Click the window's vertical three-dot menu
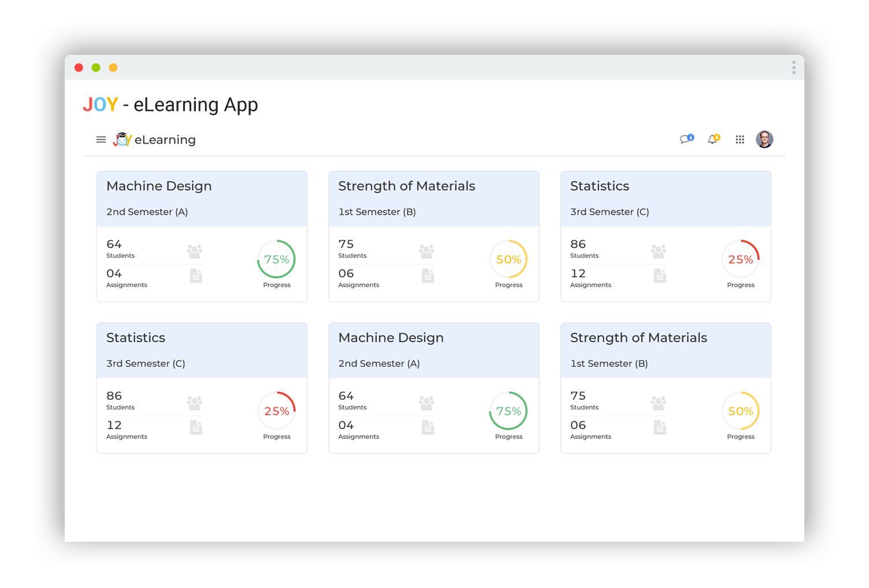Image resolution: width=869 pixels, height=588 pixels. 793,68
